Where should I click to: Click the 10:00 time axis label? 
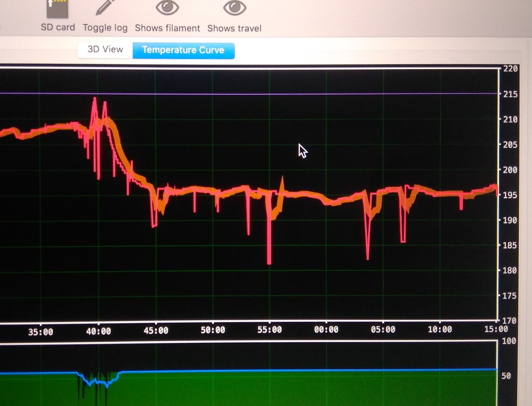pyautogui.click(x=440, y=330)
